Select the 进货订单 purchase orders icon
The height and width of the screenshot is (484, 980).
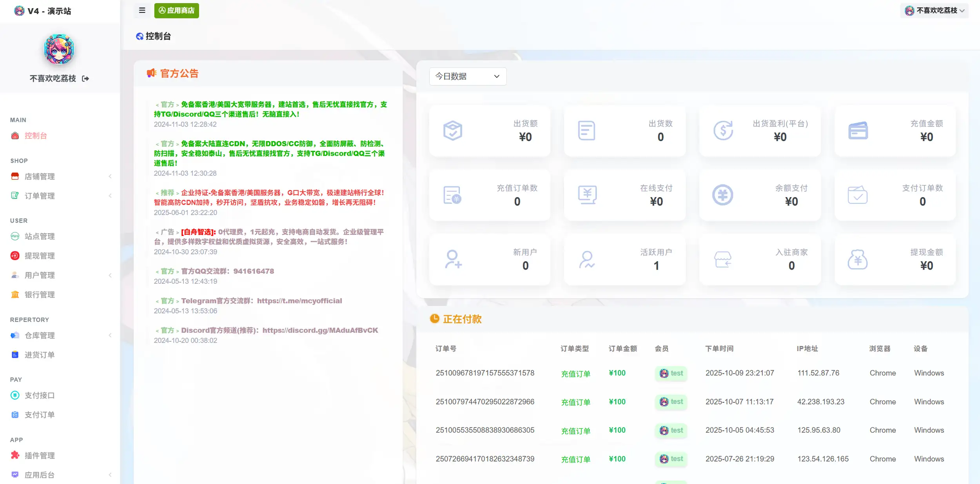coord(15,355)
